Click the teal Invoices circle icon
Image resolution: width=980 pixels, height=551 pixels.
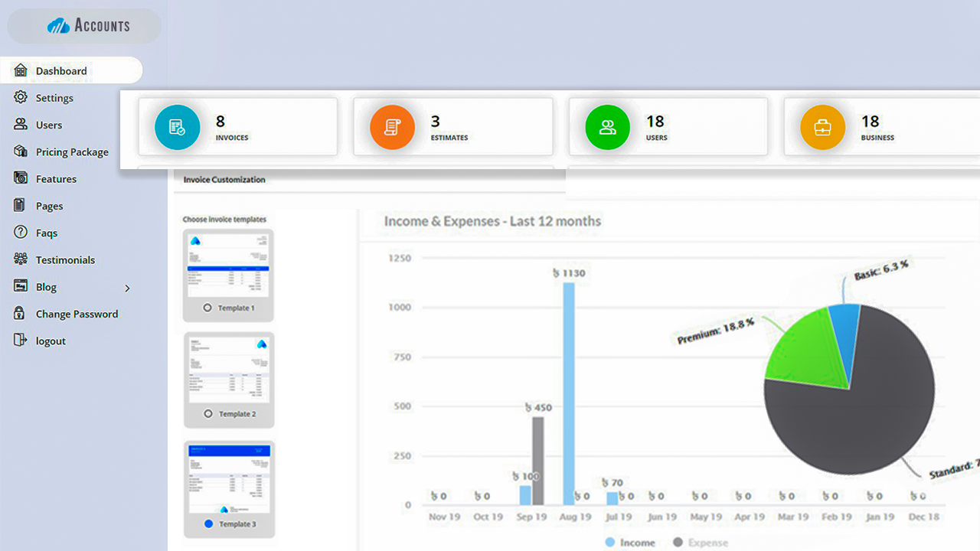(x=177, y=127)
